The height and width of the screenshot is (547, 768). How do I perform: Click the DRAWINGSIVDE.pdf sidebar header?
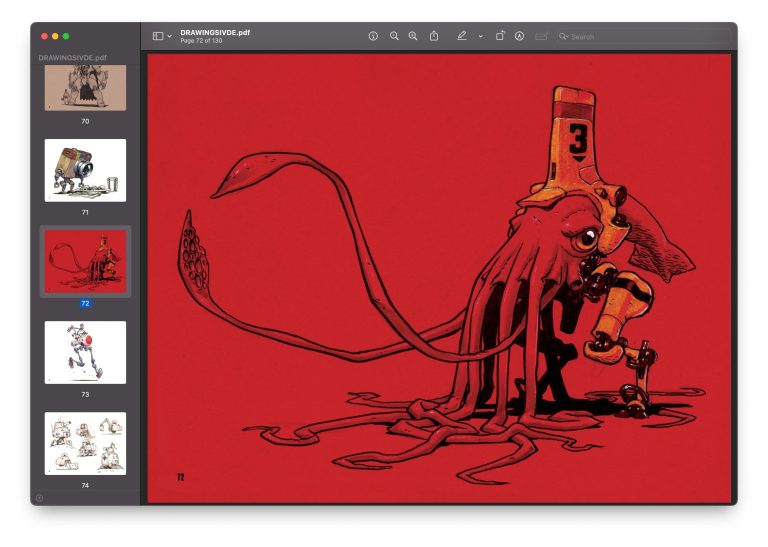pyautogui.click(x=72, y=57)
